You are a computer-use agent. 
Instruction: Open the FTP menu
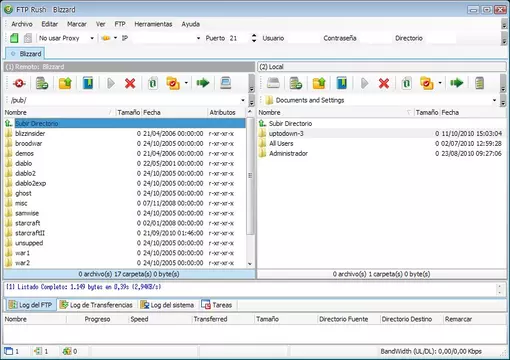120,24
